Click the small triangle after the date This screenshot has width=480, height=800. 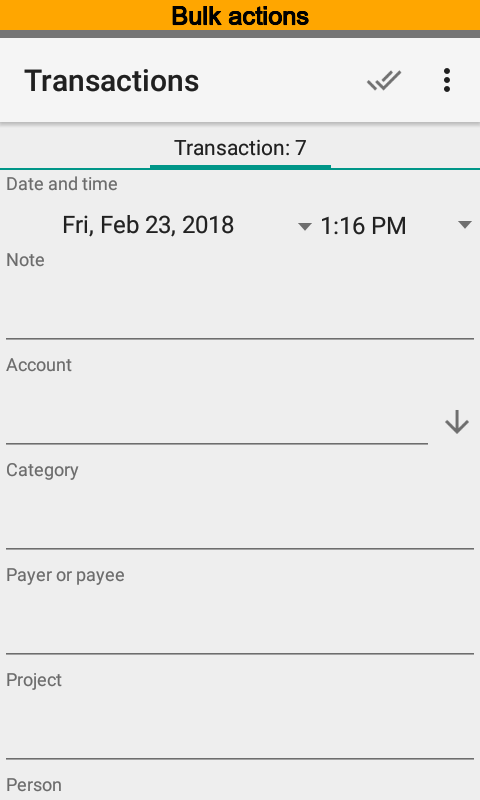[305, 226]
